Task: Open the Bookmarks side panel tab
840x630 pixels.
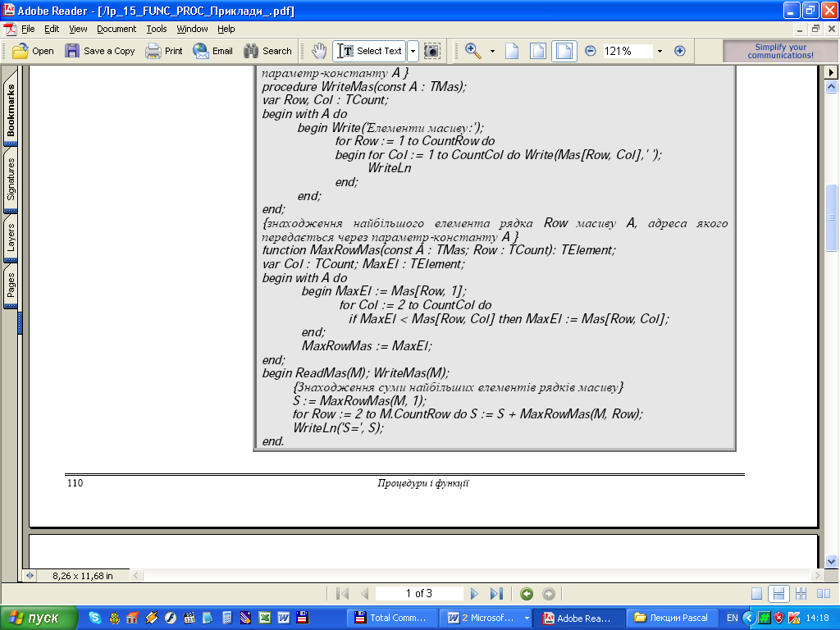Action: 11,109
